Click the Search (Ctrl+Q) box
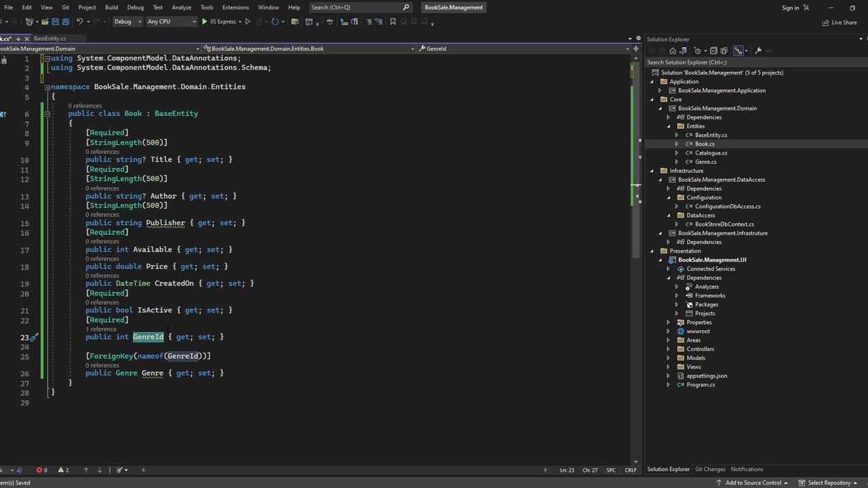This screenshot has height=488, width=868. coord(359,7)
